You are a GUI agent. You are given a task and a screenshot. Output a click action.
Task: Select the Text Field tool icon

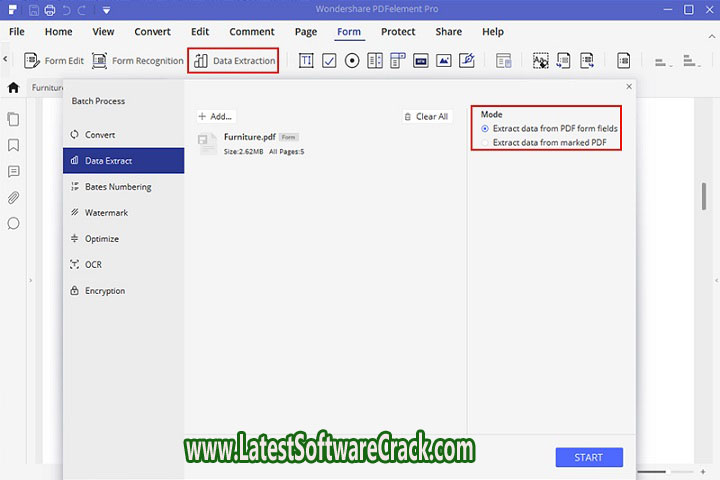pos(306,61)
